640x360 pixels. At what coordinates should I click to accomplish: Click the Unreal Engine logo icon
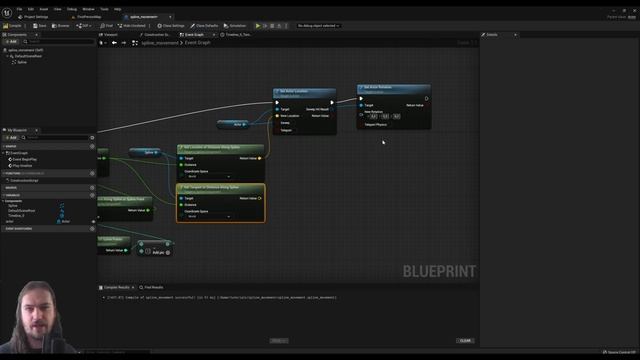coord(7,13)
